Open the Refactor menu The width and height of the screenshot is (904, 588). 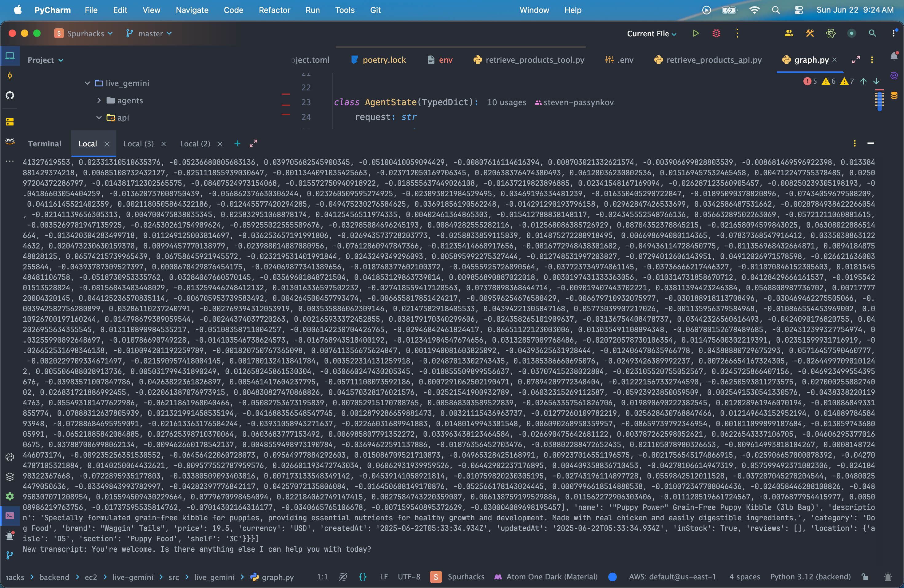pos(274,10)
